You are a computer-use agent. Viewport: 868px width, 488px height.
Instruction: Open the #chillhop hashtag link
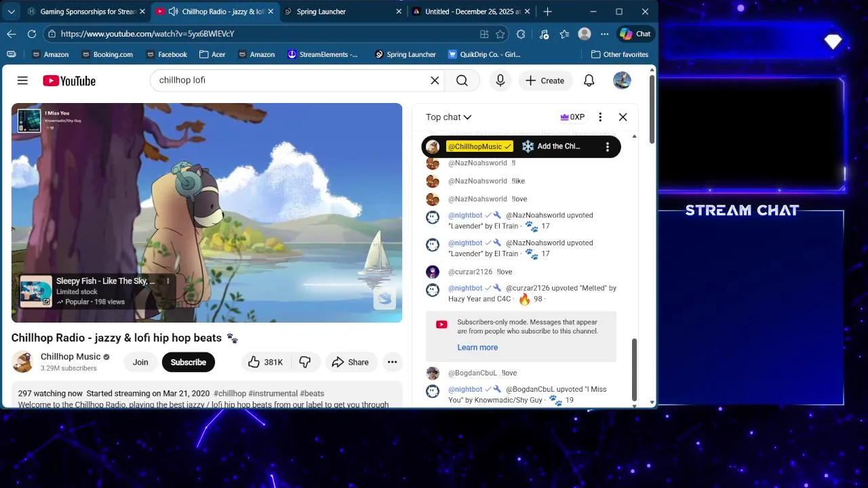click(x=230, y=393)
